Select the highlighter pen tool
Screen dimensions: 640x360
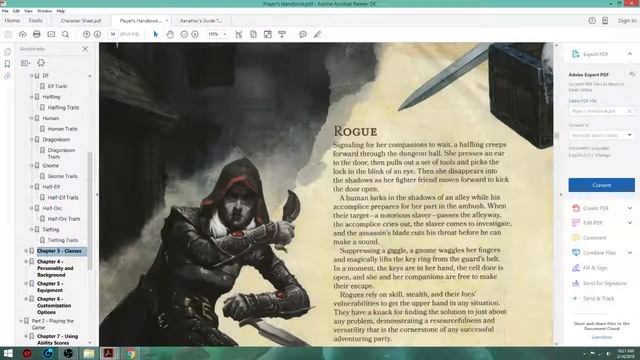tap(317, 34)
